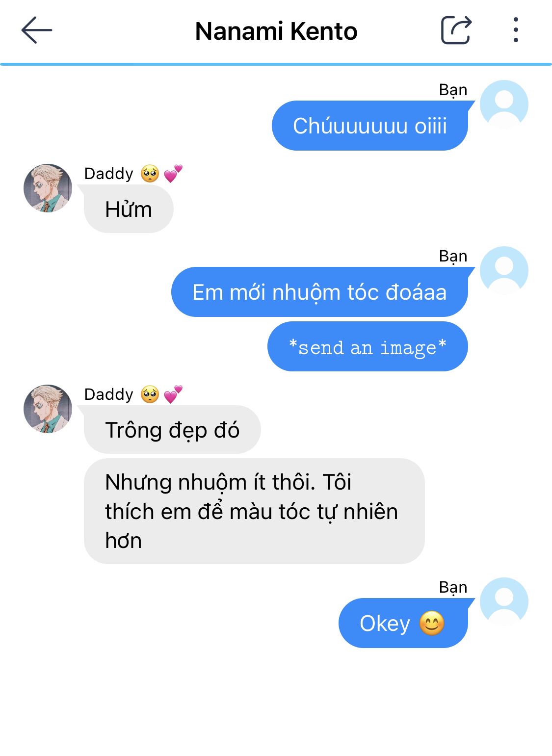The width and height of the screenshot is (552, 756).
Task: Tap the smiling emoji in Okey message
Action: pyautogui.click(x=432, y=624)
